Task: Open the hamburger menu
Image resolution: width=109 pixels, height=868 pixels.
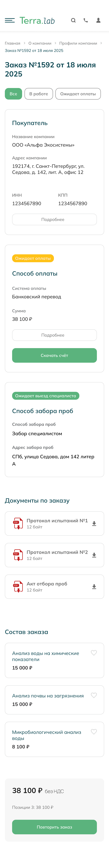Action: point(10,20)
